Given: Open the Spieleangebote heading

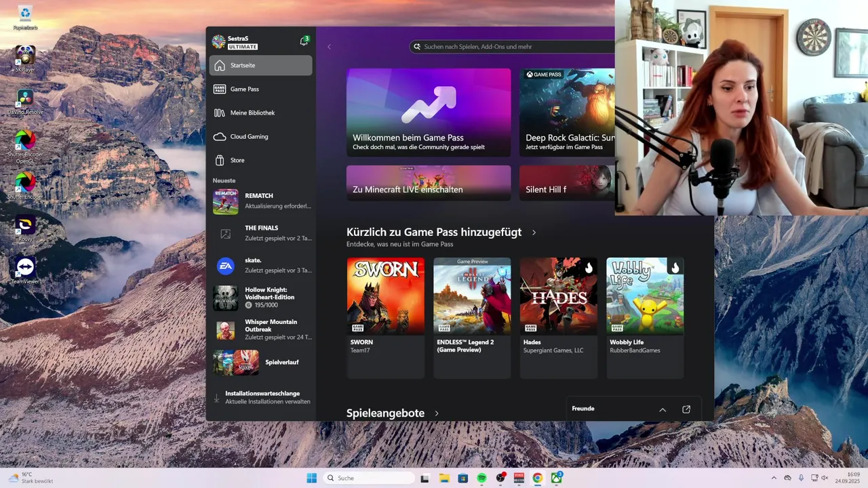Looking at the screenshot, I should click(x=385, y=413).
